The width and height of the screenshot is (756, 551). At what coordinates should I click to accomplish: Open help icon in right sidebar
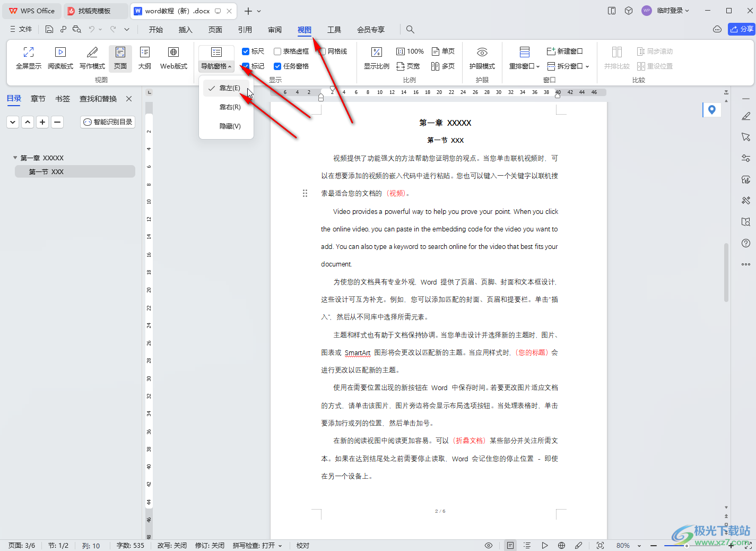tap(746, 243)
